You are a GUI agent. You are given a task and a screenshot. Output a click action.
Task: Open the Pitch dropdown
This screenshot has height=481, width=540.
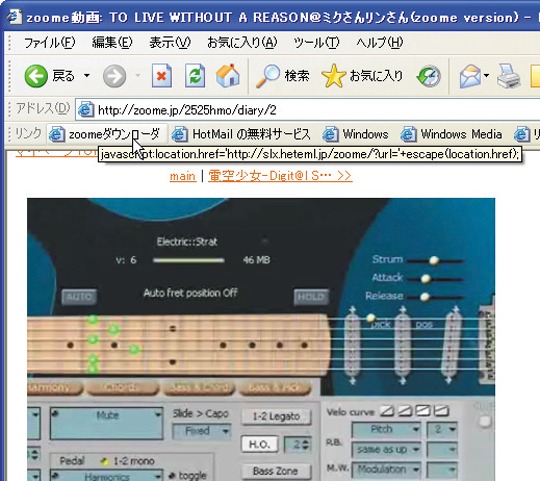(386, 430)
